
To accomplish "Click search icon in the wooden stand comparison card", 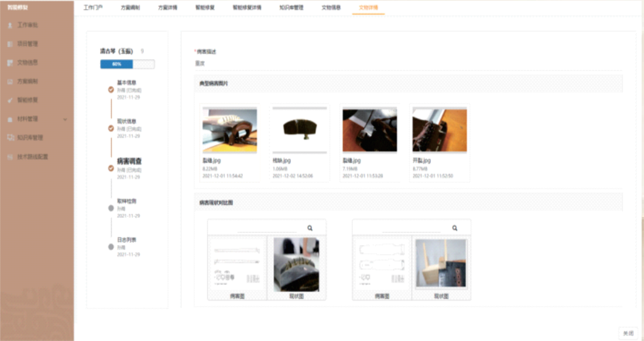I will pyautogui.click(x=455, y=228).
